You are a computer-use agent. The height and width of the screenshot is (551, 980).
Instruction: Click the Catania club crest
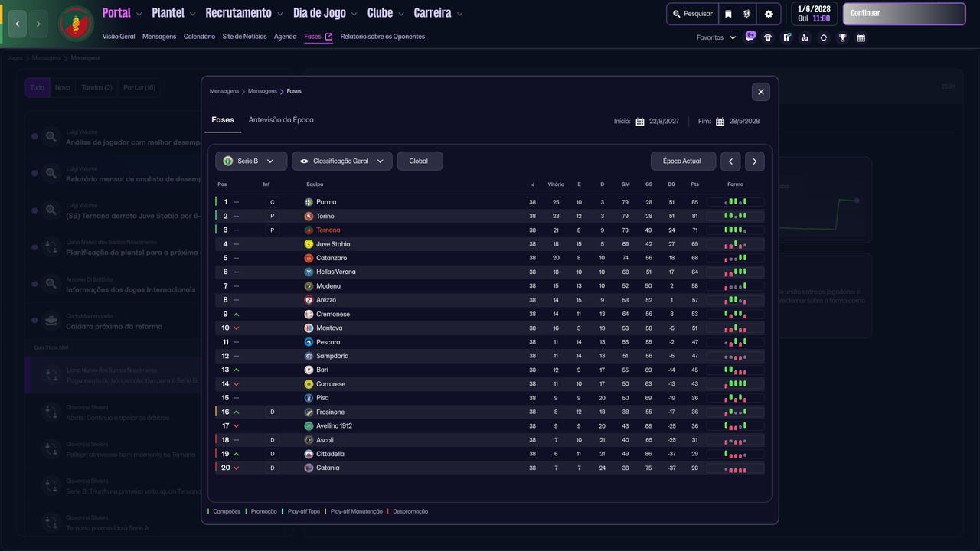[309, 468]
